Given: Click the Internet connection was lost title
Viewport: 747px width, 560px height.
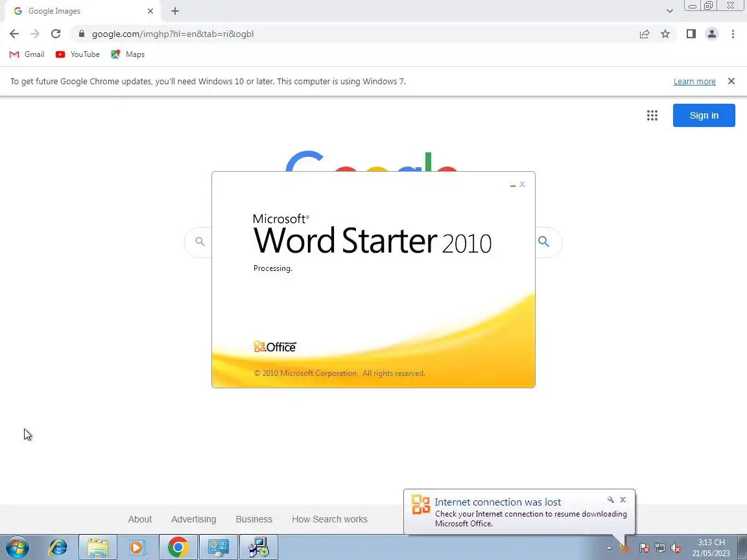Looking at the screenshot, I should click(498, 502).
